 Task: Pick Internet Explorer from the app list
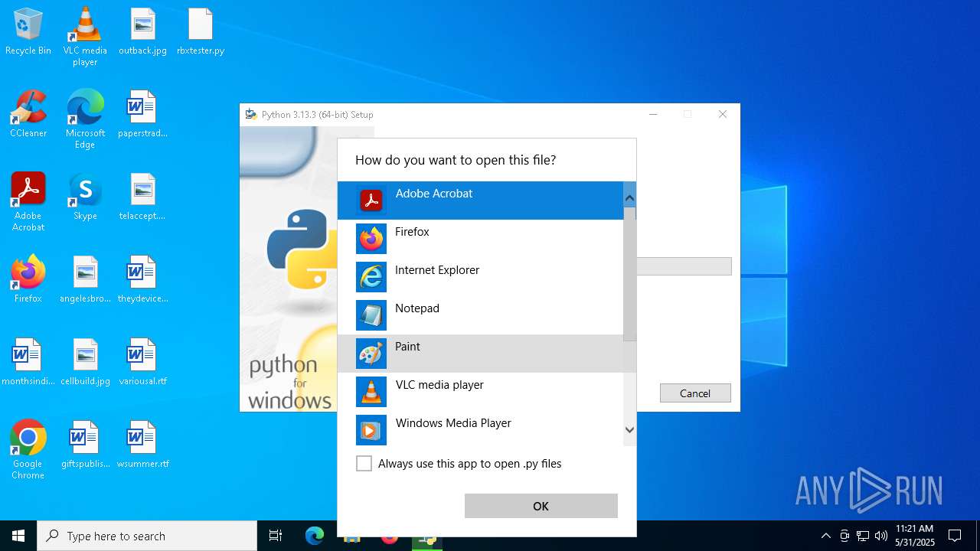coord(481,277)
